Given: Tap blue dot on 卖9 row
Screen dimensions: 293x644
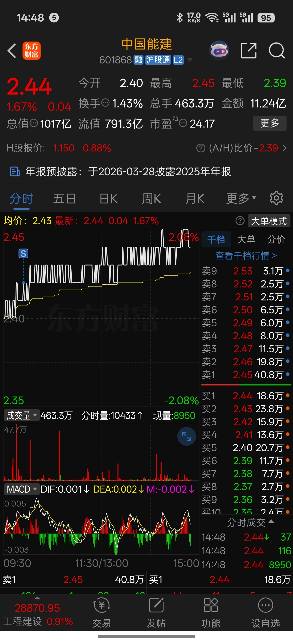Looking at the screenshot, I should [288, 270].
